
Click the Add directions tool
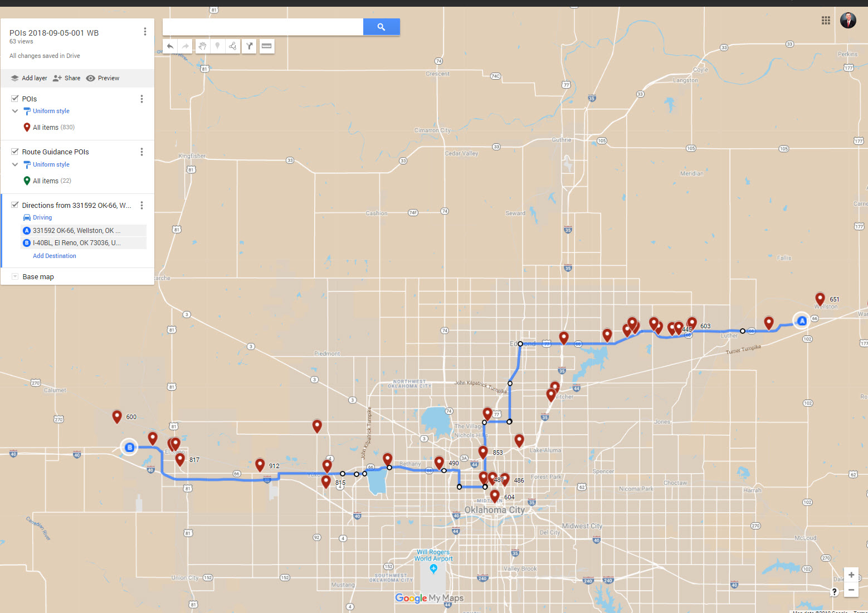coord(250,46)
